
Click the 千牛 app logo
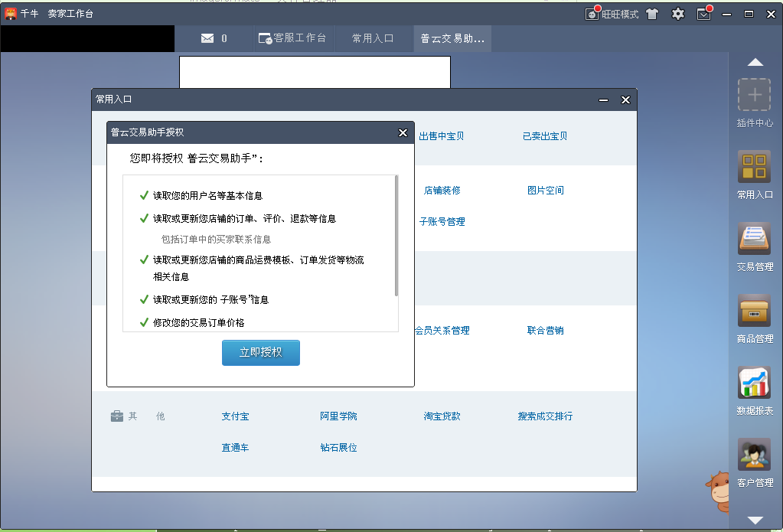pyautogui.click(x=11, y=14)
